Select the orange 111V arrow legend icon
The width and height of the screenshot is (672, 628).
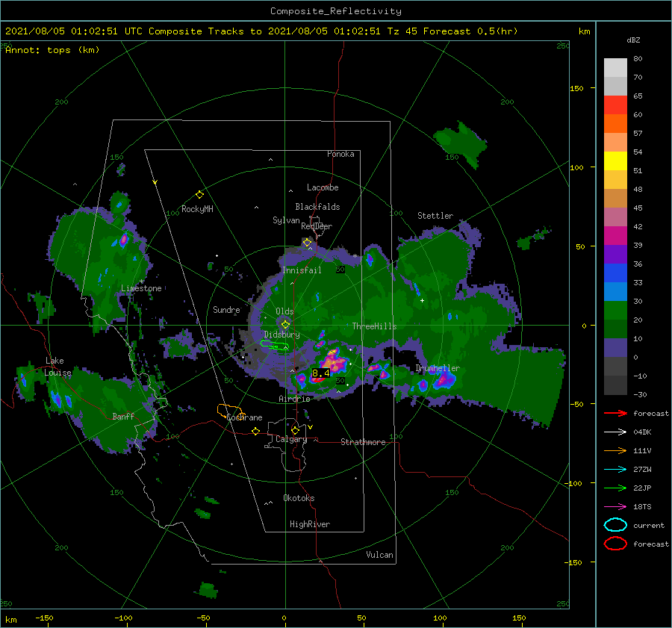pyautogui.click(x=615, y=450)
